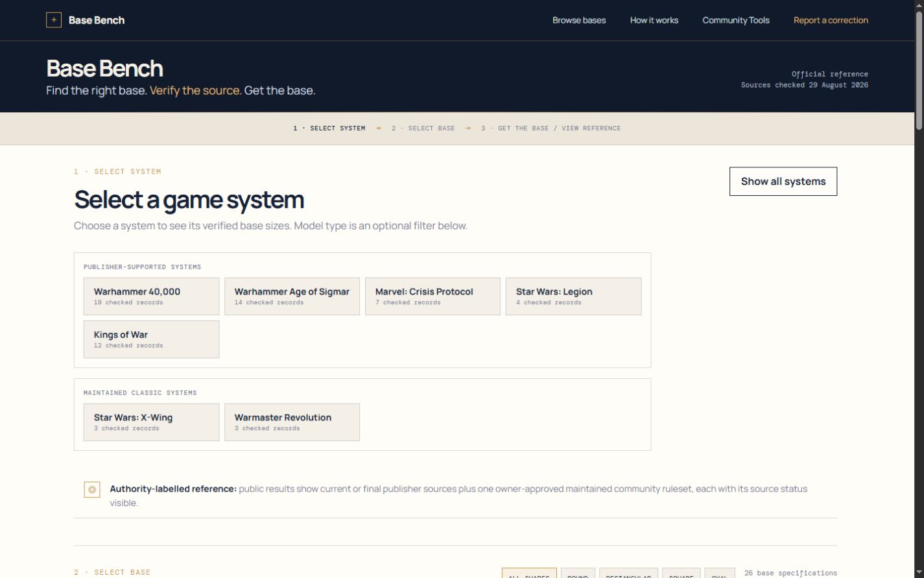Image resolution: width=924 pixels, height=578 pixels.
Task: Open Report a correction link
Action: (831, 20)
